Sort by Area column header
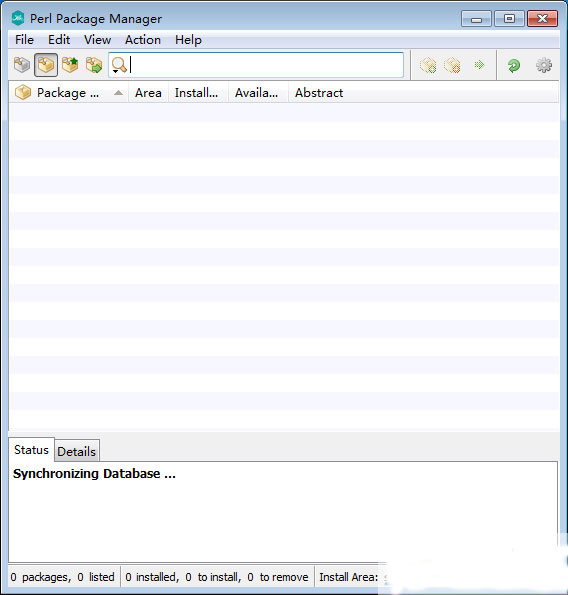Screen dimensions: 568x595 pos(148,93)
